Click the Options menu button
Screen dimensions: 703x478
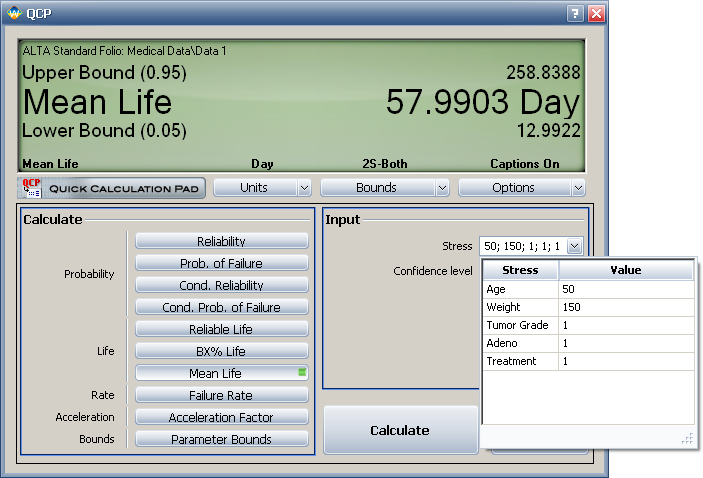point(514,188)
